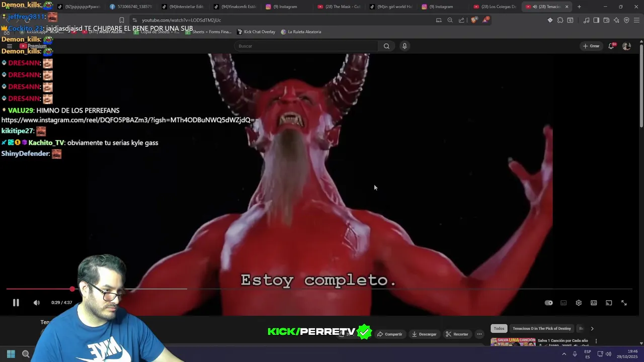The image size is (644, 362).
Task: Open Windows taskbar search
Action: [x=26, y=354]
